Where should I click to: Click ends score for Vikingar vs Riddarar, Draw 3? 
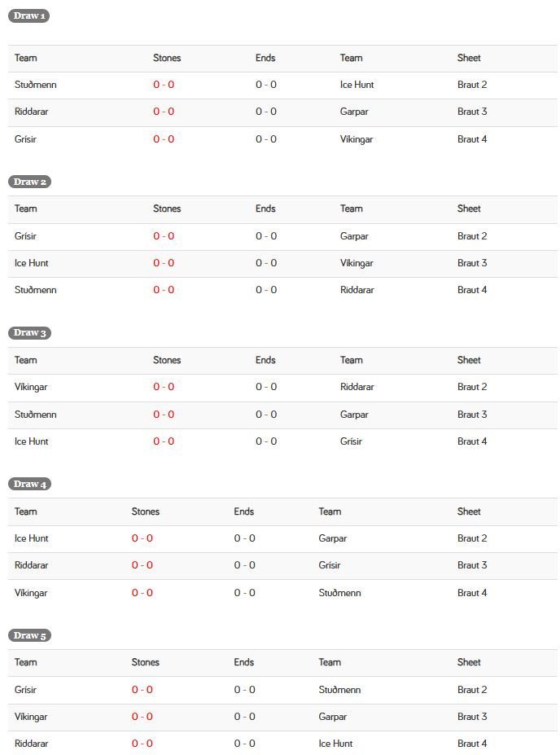click(x=266, y=387)
